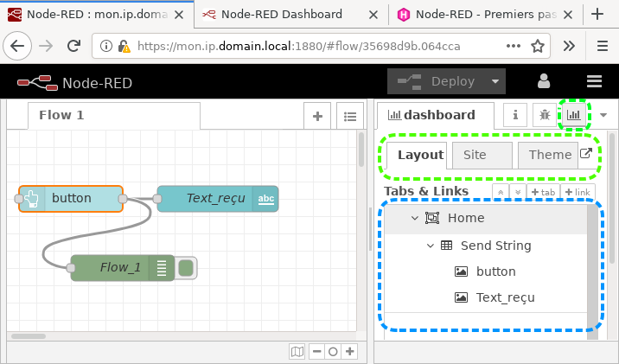Collapse the Send String group chevron
Image resolution: width=619 pixels, height=364 pixels.
point(431,246)
